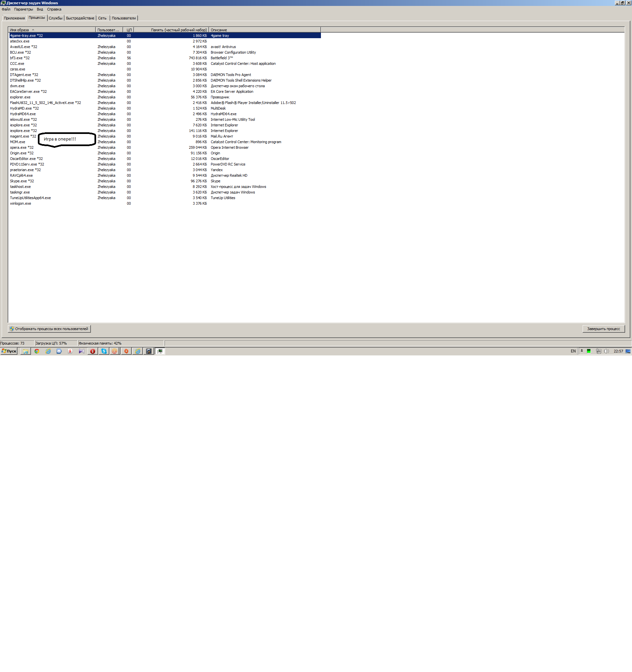Select the Skype.exe *32 process
Screen dimensions: 632x672
pyautogui.click(x=165, y=181)
